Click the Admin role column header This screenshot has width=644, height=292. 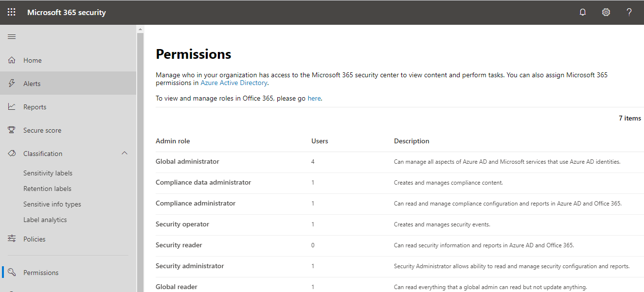pyautogui.click(x=173, y=141)
